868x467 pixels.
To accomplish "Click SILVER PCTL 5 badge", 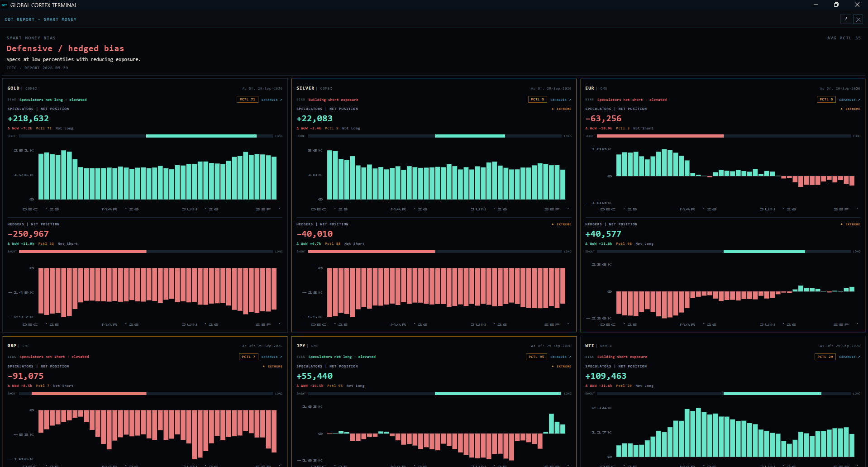I will click(538, 100).
